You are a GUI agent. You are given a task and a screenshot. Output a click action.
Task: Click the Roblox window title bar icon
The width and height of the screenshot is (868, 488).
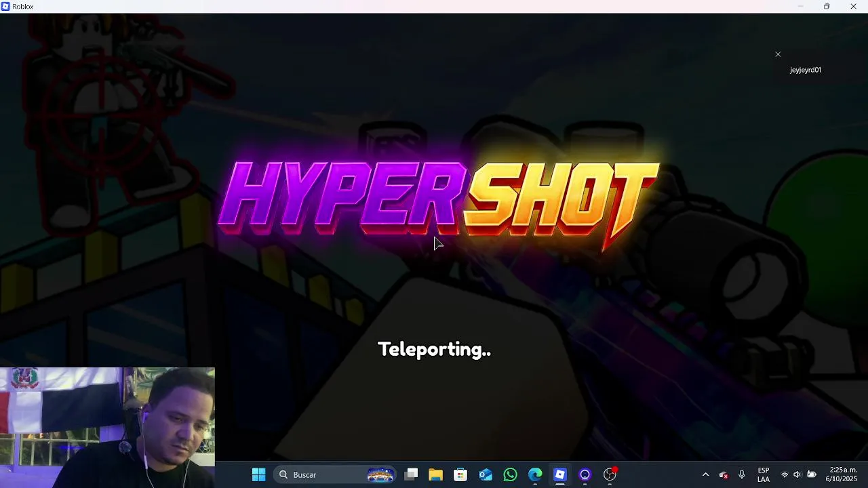tap(5, 6)
